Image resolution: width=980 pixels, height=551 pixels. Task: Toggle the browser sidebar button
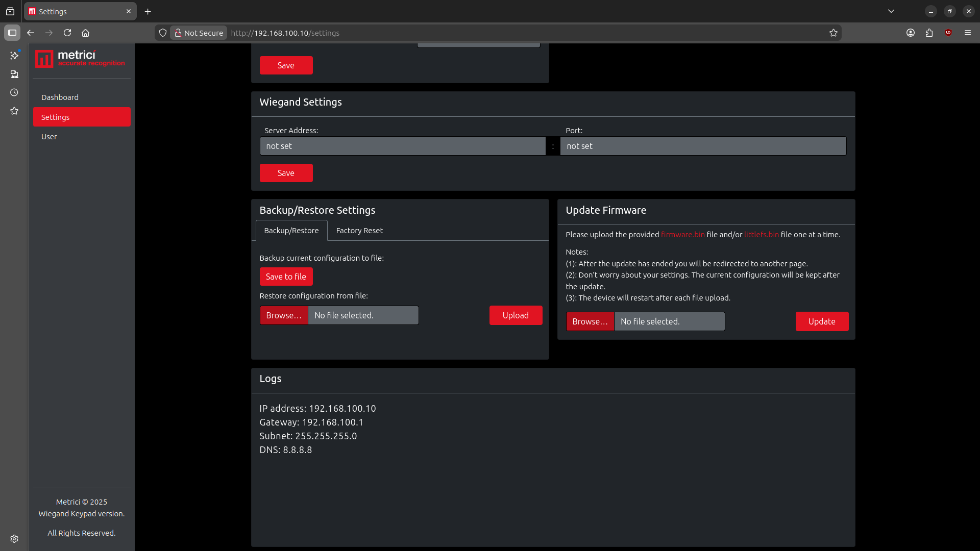click(x=12, y=33)
